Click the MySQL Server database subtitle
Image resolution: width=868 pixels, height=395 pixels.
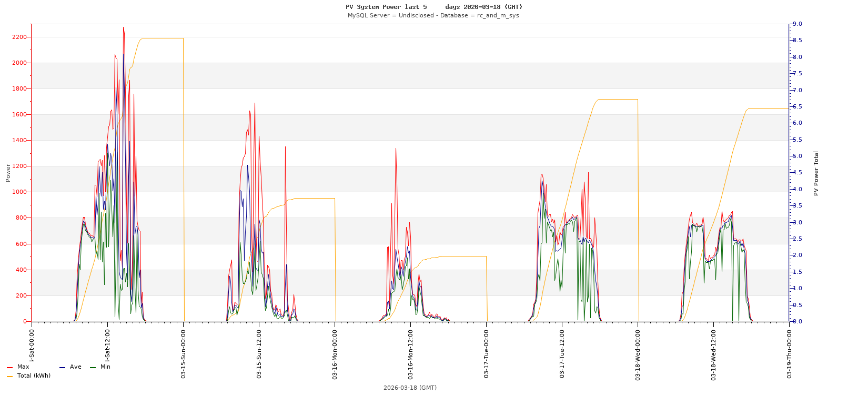pyautogui.click(x=433, y=15)
